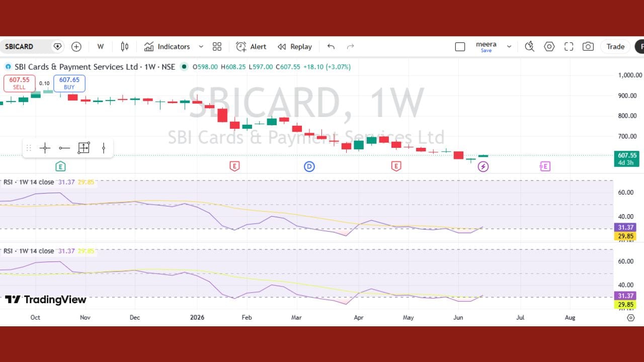The image size is (644, 362).
Task: Add a symbol to compare with the plus icon
Action: tap(76, 47)
